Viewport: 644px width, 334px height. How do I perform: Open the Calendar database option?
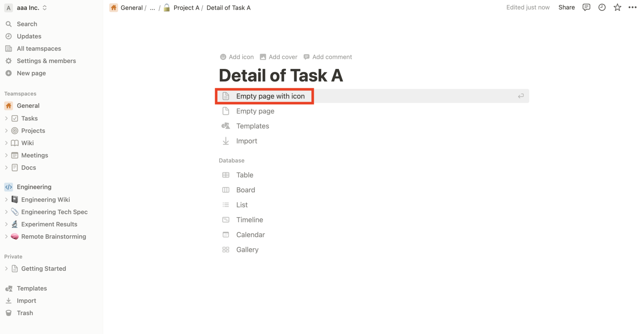pos(250,235)
